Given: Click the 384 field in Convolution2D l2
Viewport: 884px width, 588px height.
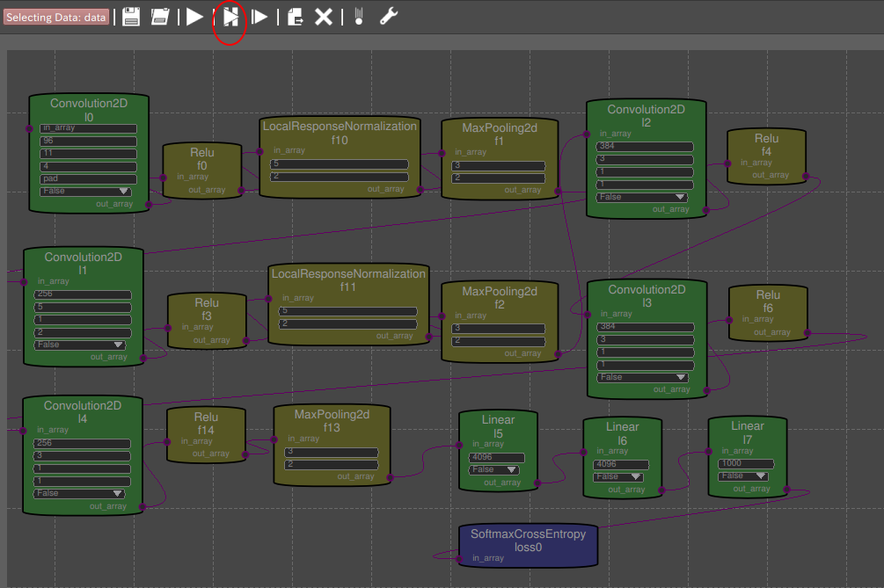Looking at the screenshot, I should (645, 147).
